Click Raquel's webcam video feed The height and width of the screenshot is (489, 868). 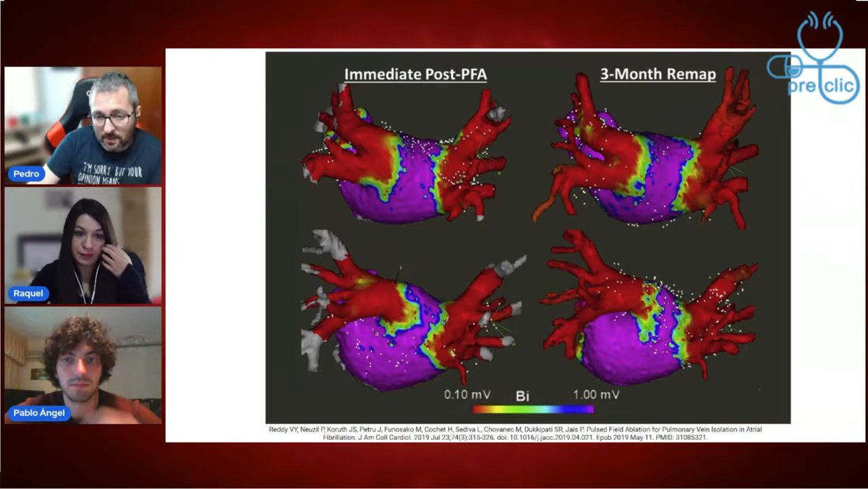coord(83,245)
